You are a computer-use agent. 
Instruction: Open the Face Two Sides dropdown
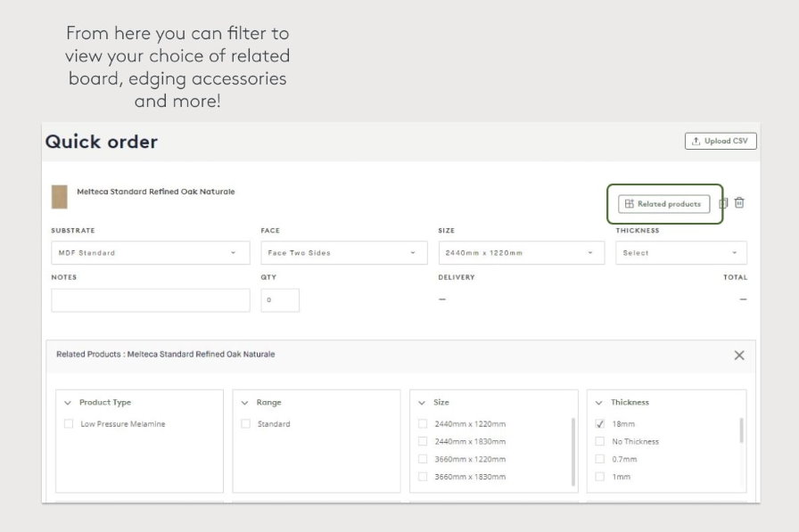click(342, 253)
